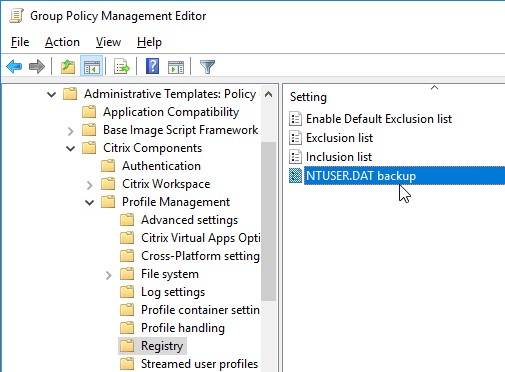
Task: Collapse the Administrative Templates node
Action: point(51,95)
